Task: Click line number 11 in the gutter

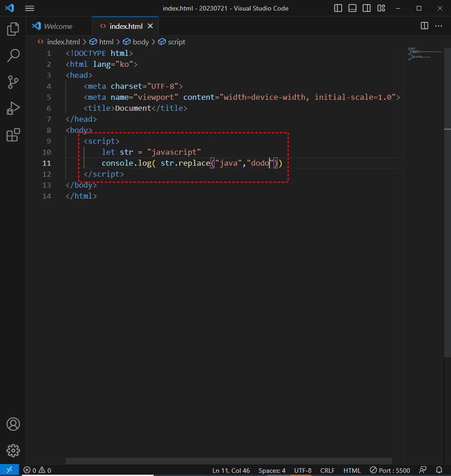Action: pyautogui.click(x=47, y=163)
